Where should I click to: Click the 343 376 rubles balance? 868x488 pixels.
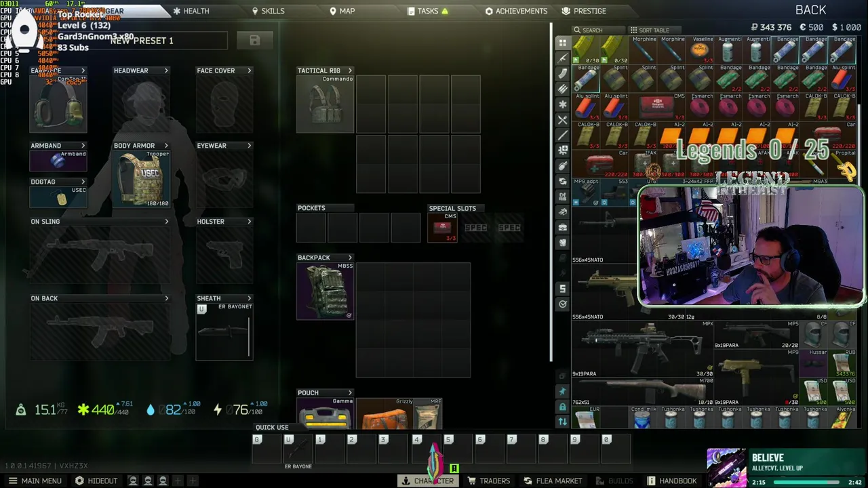point(772,27)
